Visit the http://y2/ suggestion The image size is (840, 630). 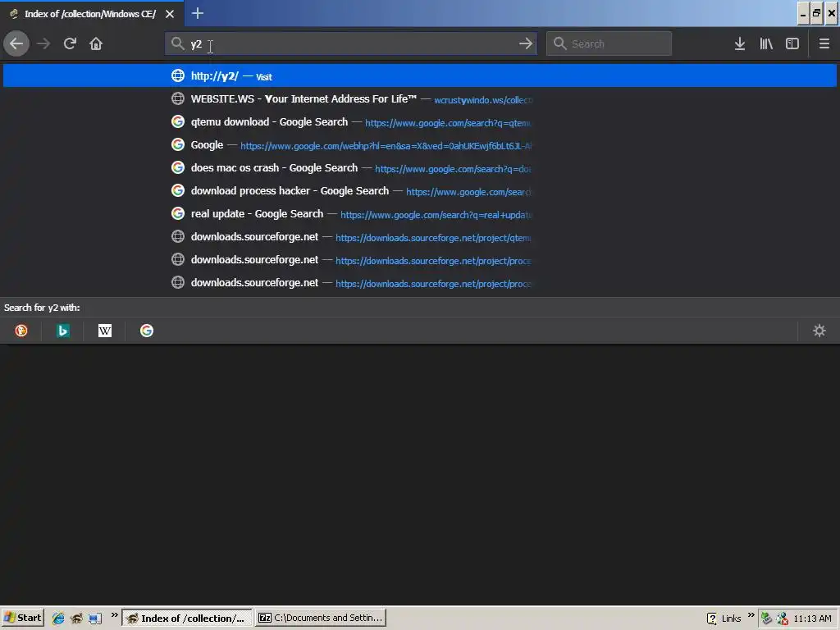(x=420, y=75)
